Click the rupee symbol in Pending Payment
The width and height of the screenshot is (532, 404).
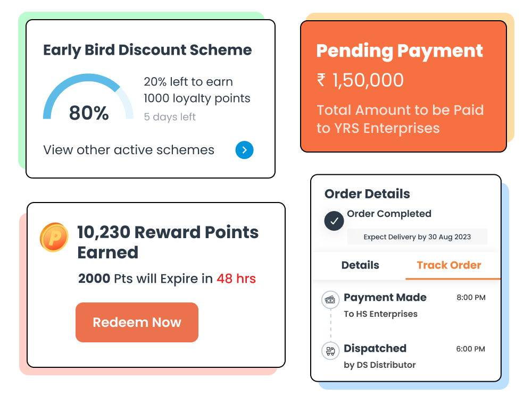(x=322, y=80)
